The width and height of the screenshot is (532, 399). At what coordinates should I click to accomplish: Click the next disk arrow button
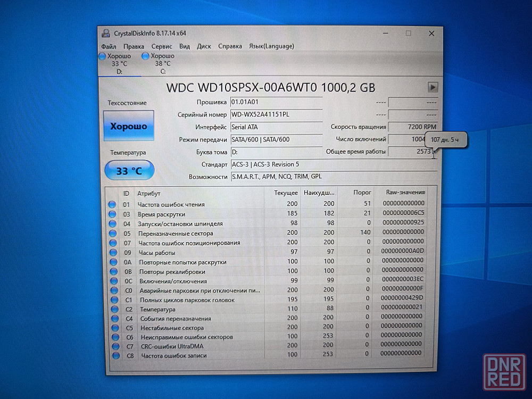(433, 87)
